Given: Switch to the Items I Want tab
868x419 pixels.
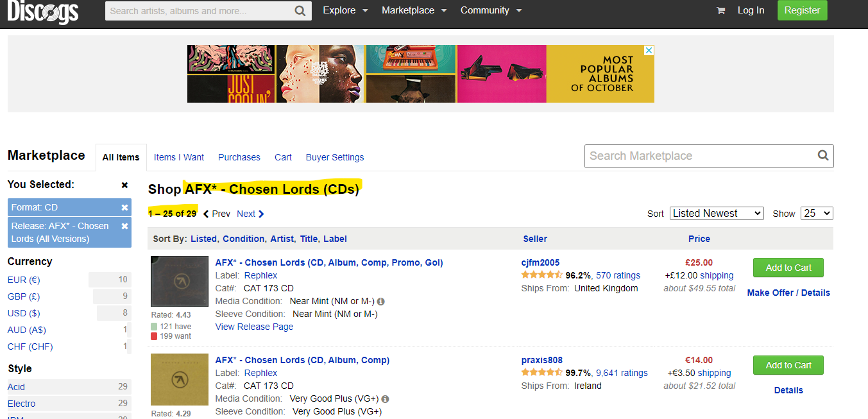Looking at the screenshot, I should pyautogui.click(x=179, y=157).
